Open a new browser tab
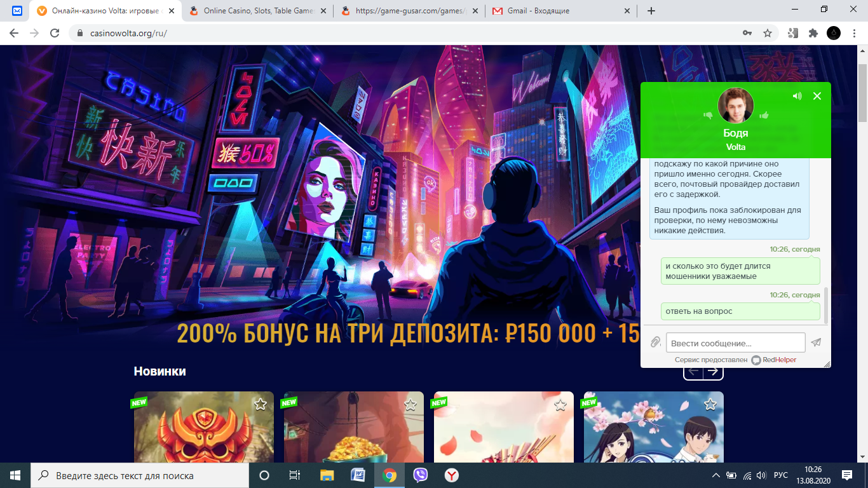This screenshot has height=488, width=868. 651,11
